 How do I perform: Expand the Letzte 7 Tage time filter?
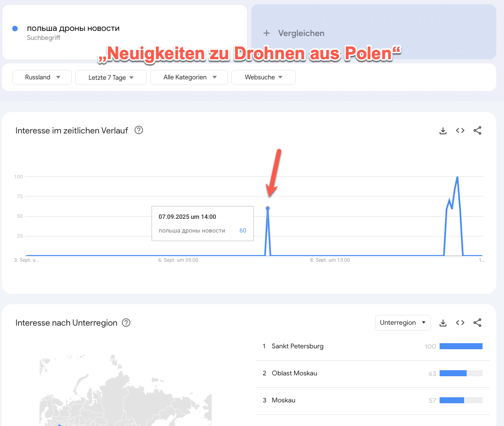(111, 78)
